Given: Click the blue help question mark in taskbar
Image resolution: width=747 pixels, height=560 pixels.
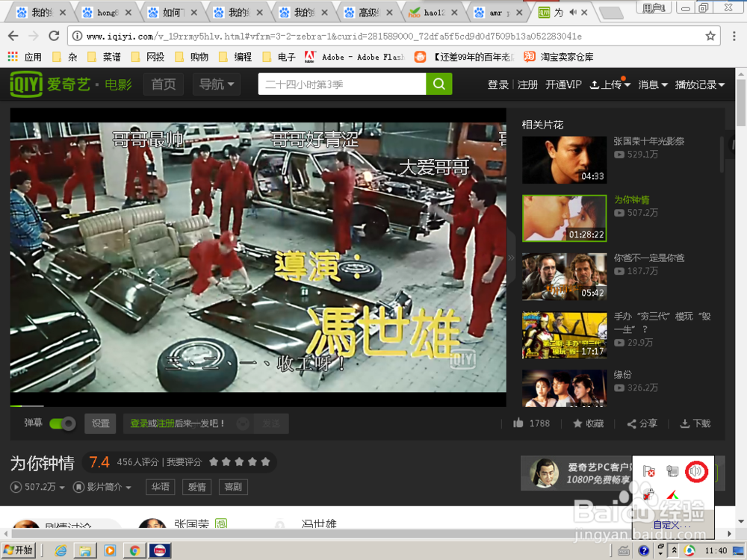Looking at the screenshot, I should point(644,550).
